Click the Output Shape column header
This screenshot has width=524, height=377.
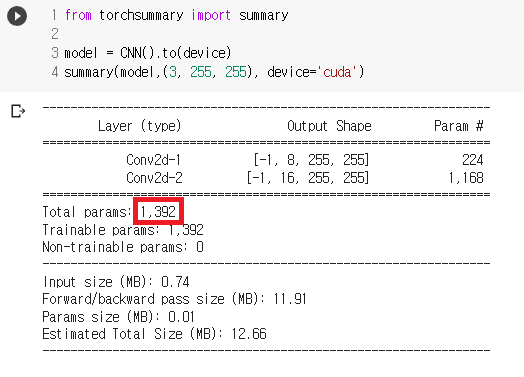click(x=329, y=126)
